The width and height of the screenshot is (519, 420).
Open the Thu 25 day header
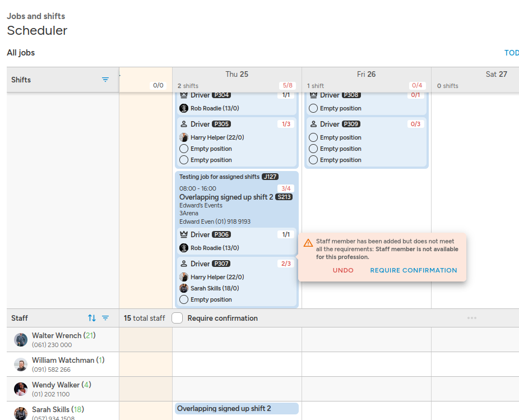237,74
